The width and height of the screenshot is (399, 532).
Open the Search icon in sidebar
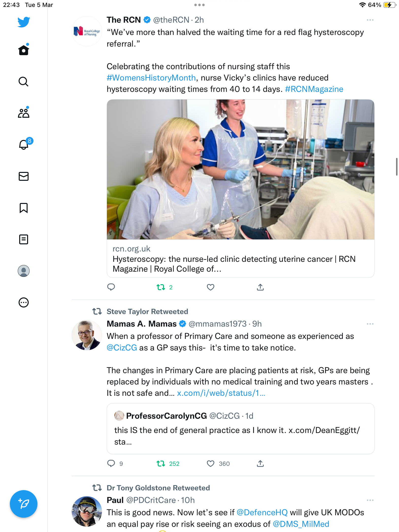[24, 82]
